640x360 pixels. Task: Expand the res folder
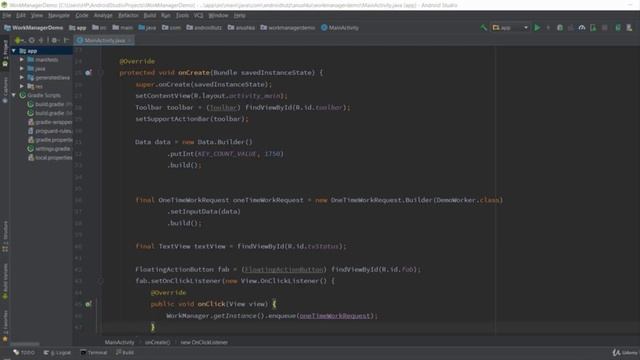[x=22, y=87]
